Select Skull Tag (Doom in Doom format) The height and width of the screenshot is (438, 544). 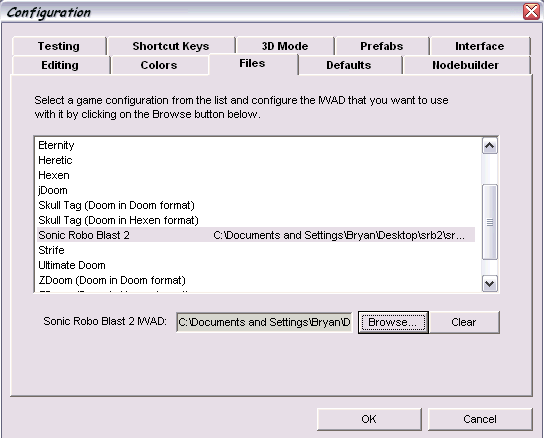256,205
